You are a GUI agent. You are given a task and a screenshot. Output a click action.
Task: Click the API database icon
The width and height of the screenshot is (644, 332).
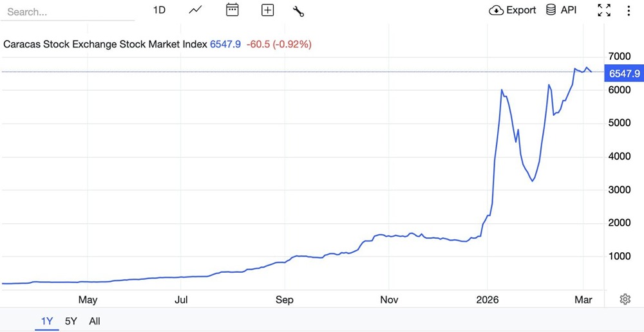[551, 10]
